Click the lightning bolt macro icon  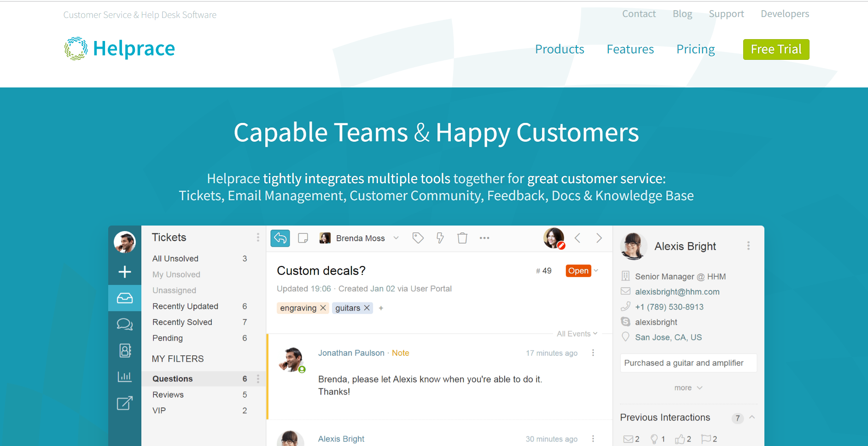tap(440, 238)
